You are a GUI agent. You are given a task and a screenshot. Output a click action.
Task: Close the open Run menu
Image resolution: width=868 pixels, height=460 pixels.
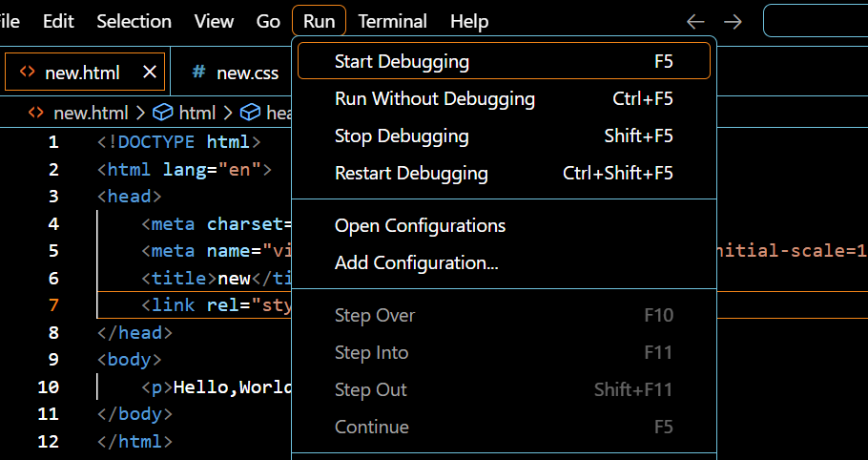pos(319,21)
